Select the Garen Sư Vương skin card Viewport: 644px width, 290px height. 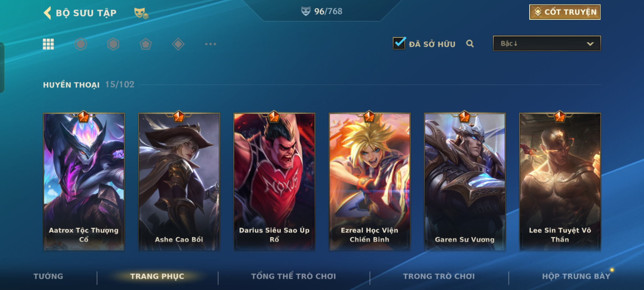[x=465, y=182]
